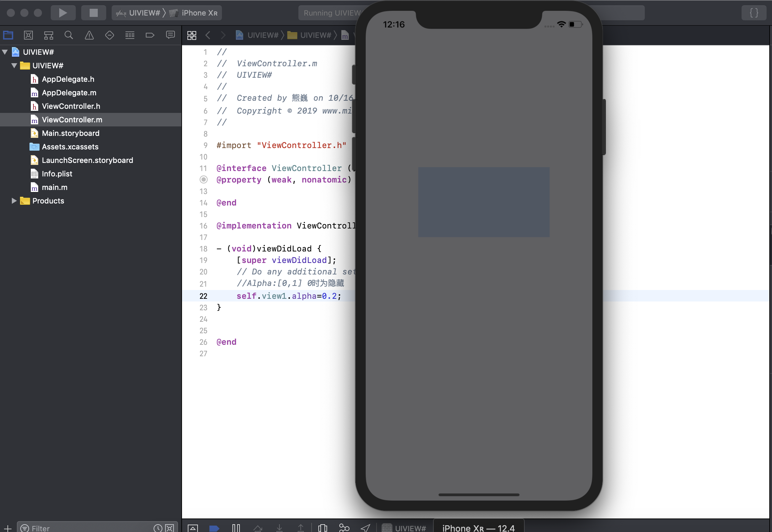Collapse the UIVIEW# group folder
The height and width of the screenshot is (532, 772).
(x=14, y=66)
